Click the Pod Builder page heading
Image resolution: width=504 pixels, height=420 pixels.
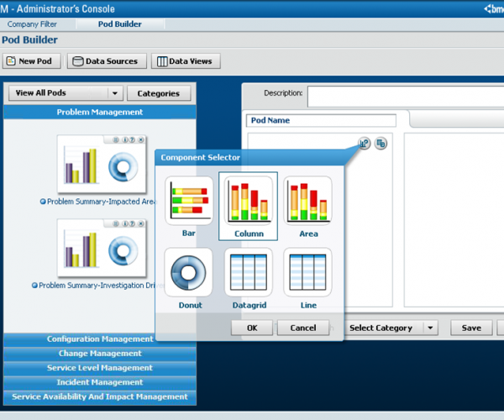(29, 39)
